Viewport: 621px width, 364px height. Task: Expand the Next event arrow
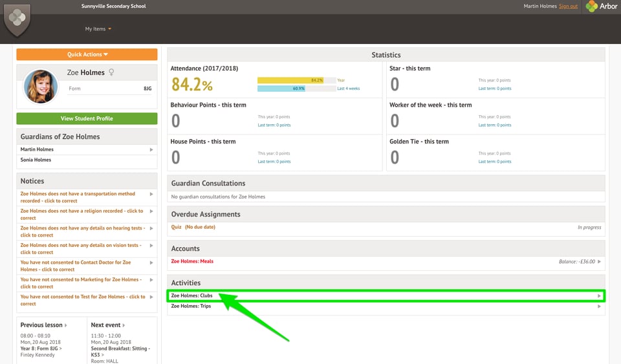pyautogui.click(x=124, y=325)
